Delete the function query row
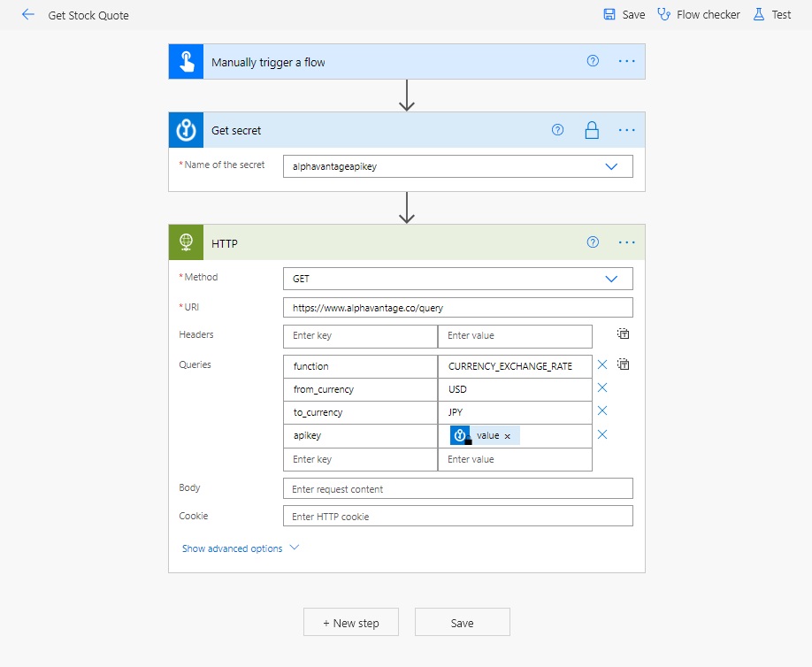812x667 pixels. click(x=602, y=364)
